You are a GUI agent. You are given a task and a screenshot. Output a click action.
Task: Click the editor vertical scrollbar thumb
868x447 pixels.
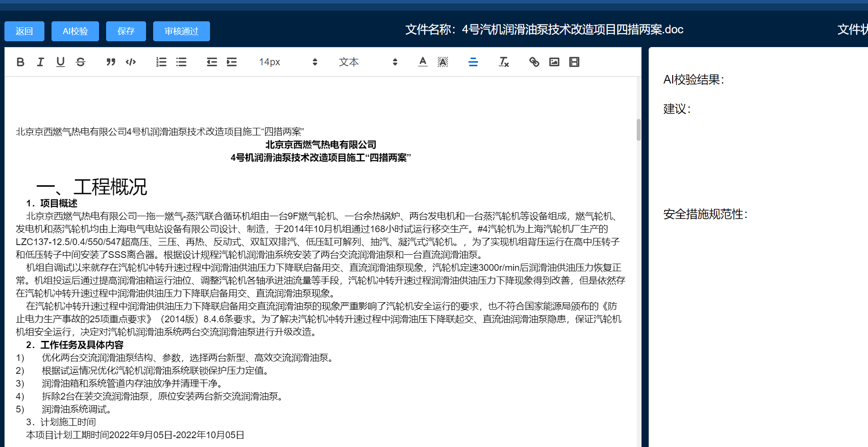pyautogui.click(x=638, y=130)
